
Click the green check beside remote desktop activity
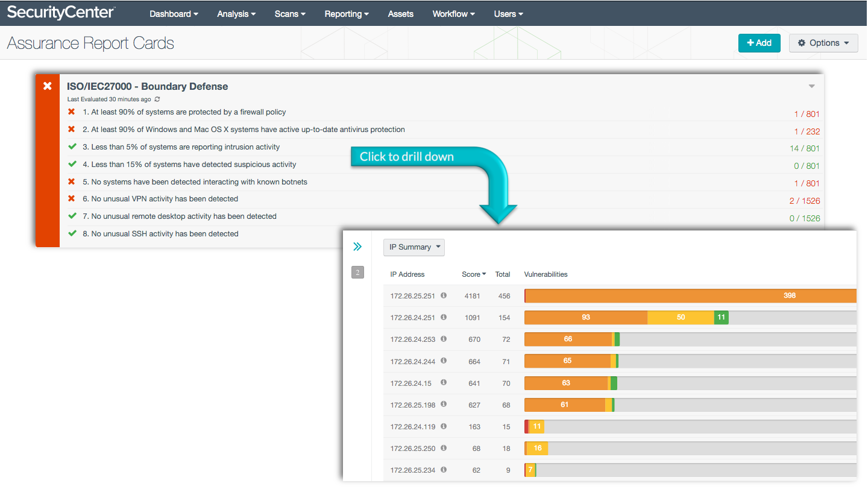coord(72,216)
